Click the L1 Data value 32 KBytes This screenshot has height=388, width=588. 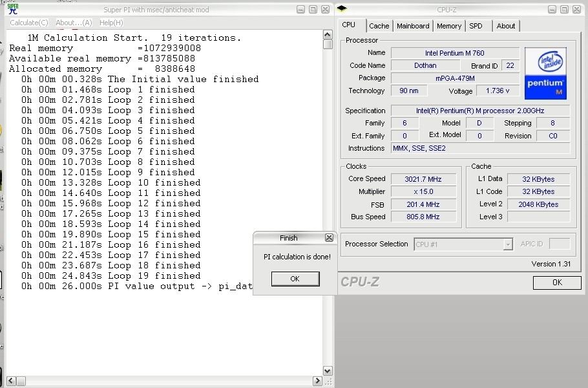538,179
